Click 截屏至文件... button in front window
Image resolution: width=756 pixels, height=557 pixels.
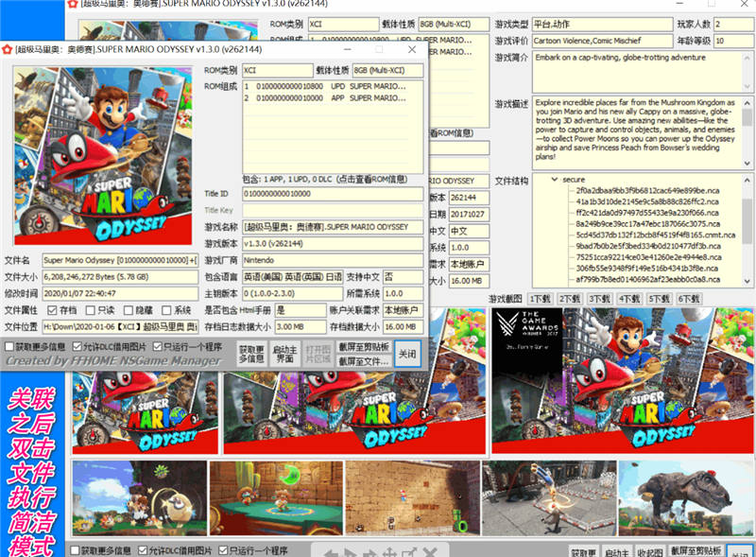click(x=364, y=361)
